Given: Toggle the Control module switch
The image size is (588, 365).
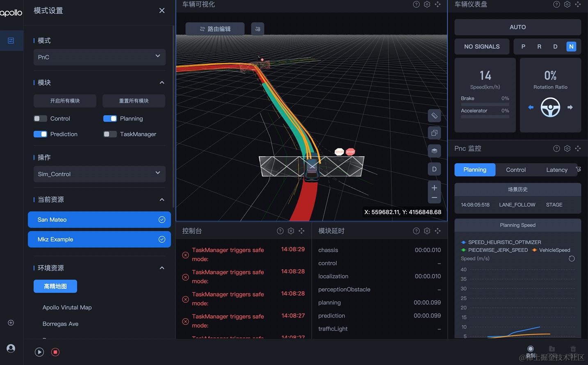Looking at the screenshot, I should pyautogui.click(x=40, y=119).
